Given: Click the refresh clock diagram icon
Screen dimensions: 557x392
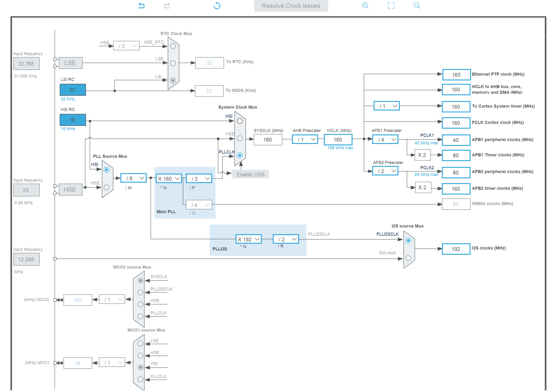Looking at the screenshot, I should pyautogui.click(x=217, y=5).
